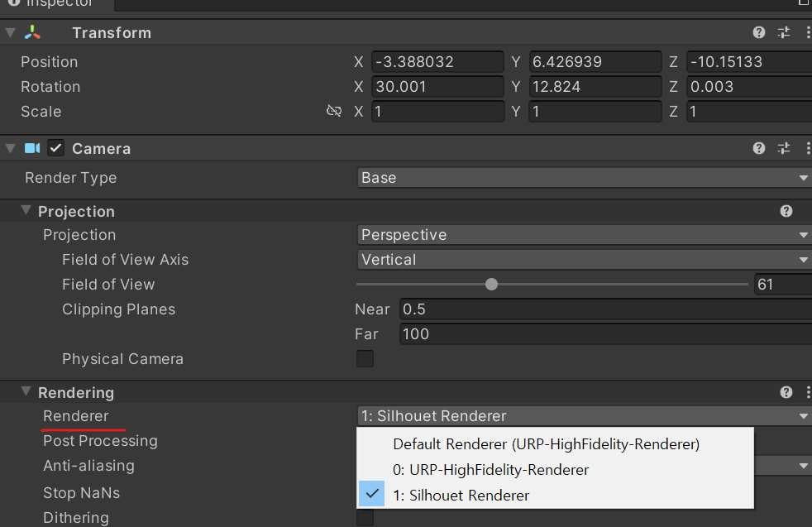Click the Scale label
The width and height of the screenshot is (812, 527).
tap(41, 112)
